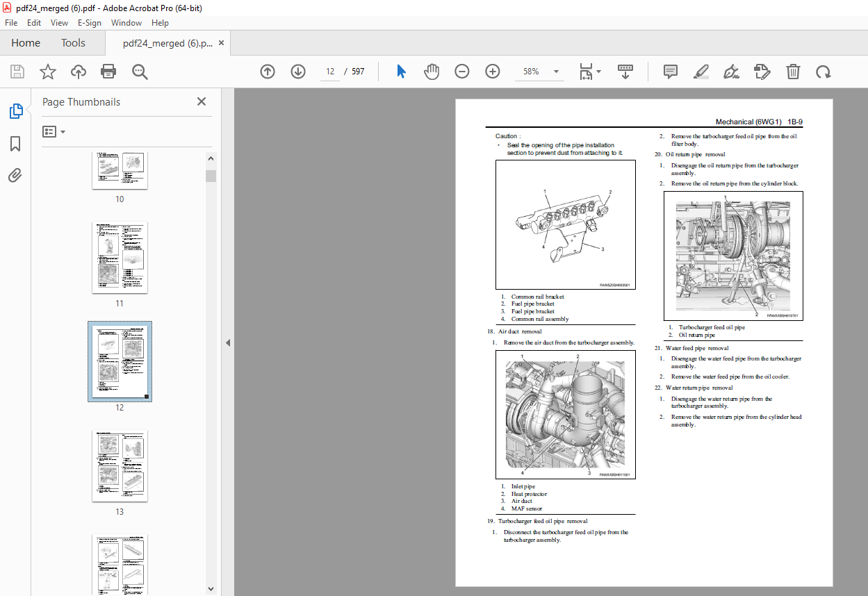Add a sticky note comment

point(671,72)
